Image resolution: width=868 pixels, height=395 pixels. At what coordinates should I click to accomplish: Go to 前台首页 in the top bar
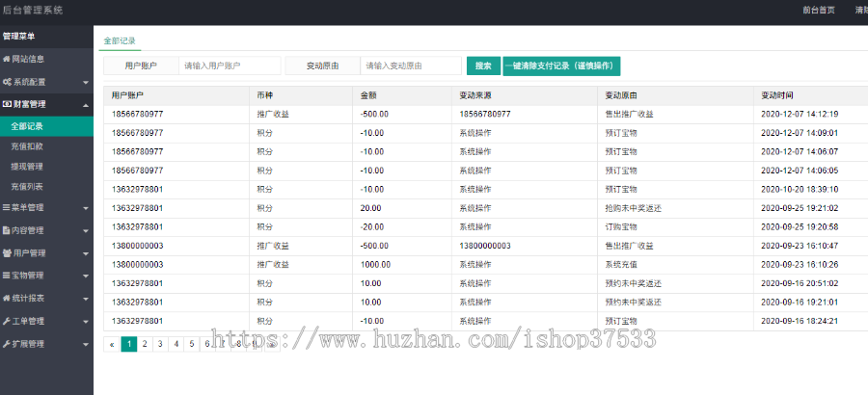[x=819, y=10]
